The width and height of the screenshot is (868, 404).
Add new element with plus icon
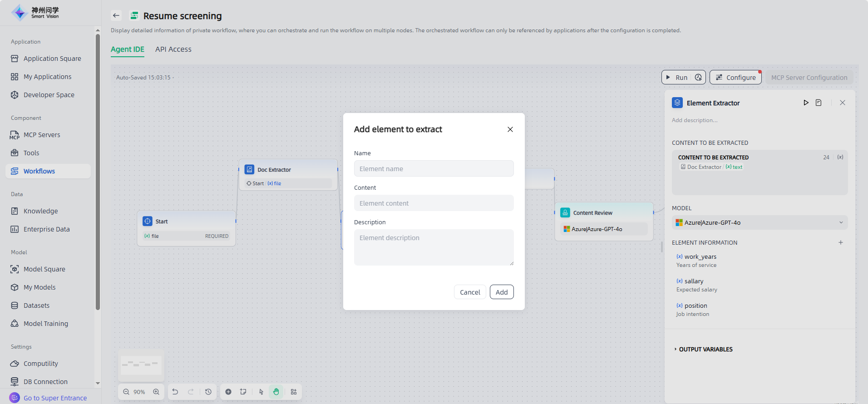tap(841, 242)
